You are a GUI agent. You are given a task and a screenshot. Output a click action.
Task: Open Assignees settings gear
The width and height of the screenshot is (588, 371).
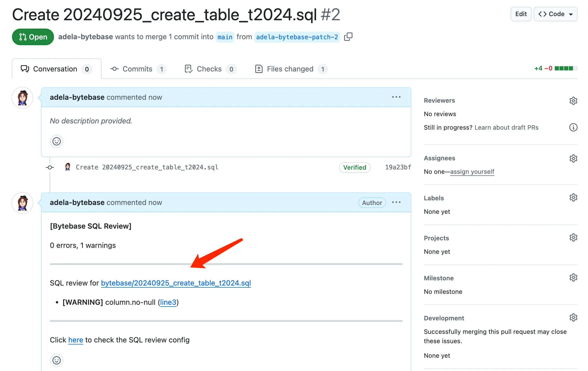click(573, 158)
